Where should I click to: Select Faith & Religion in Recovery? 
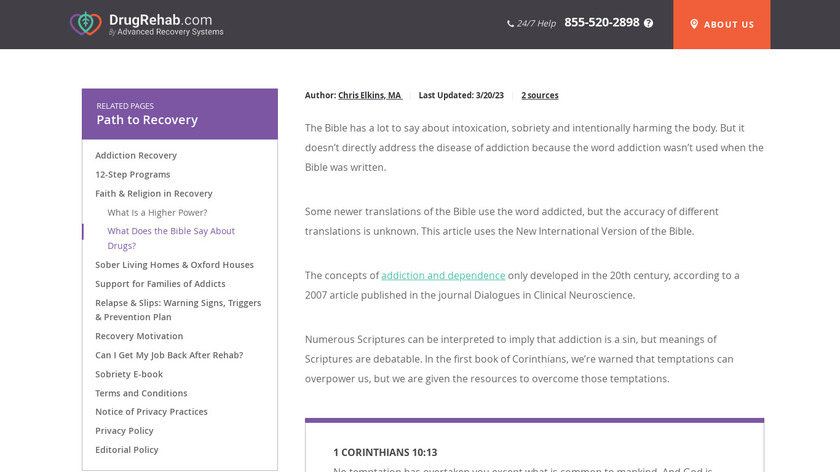[x=154, y=193]
